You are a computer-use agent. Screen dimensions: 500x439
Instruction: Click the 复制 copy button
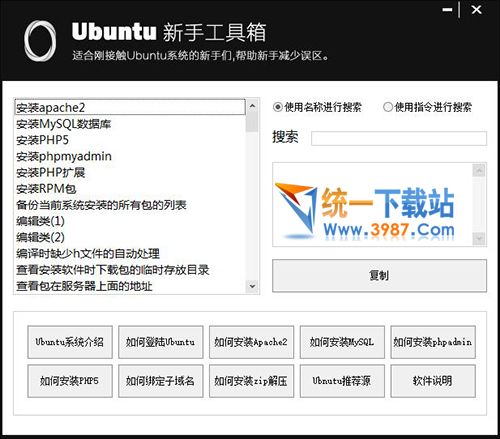[x=379, y=276]
